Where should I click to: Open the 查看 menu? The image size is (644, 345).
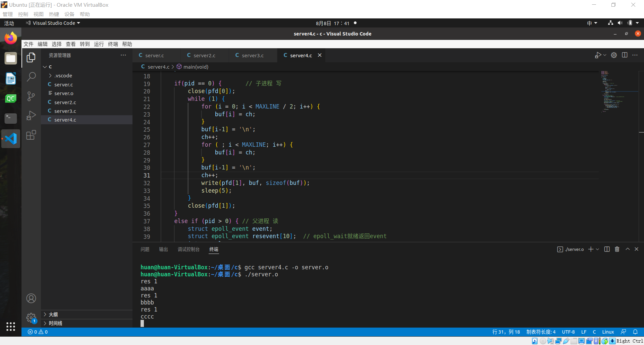[x=71, y=44]
